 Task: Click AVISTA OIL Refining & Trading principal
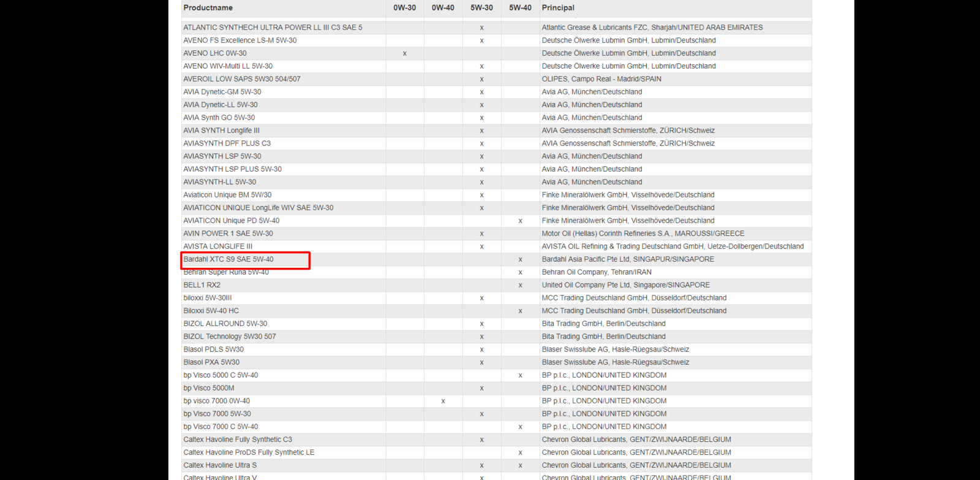(673, 246)
